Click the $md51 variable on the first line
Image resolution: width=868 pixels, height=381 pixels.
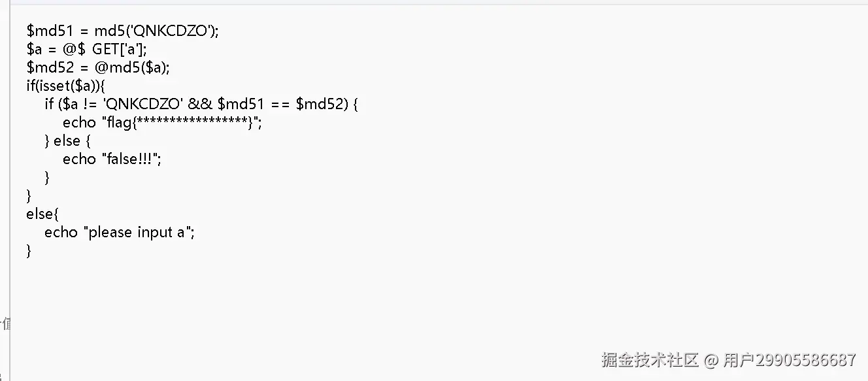click(47, 31)
